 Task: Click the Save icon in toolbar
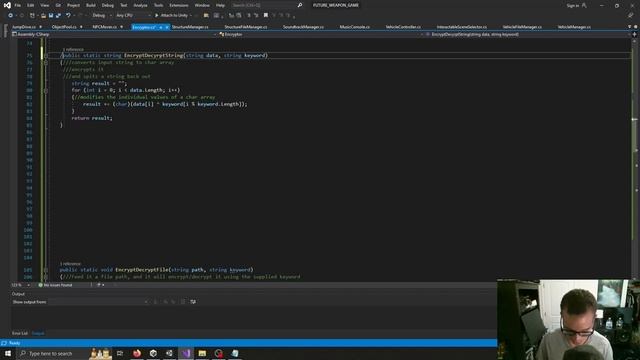pos(51,16)
